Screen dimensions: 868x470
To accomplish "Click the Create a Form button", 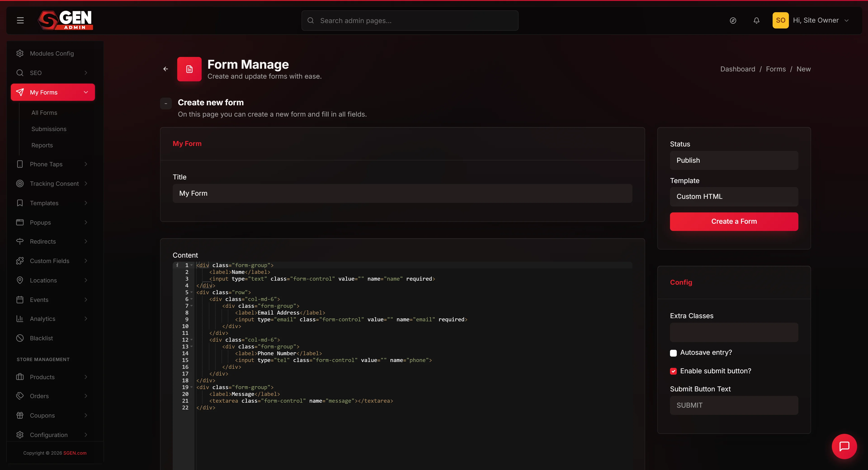I will 734,221.
